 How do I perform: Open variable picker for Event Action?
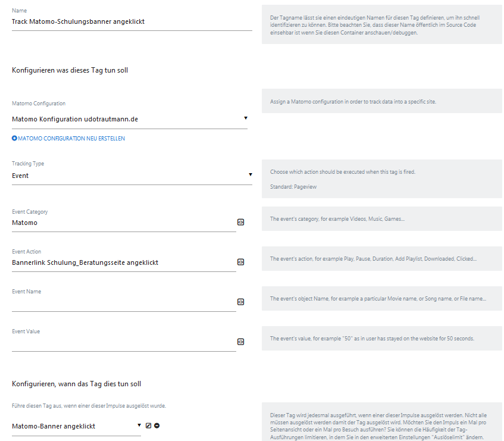pos(240,262)
